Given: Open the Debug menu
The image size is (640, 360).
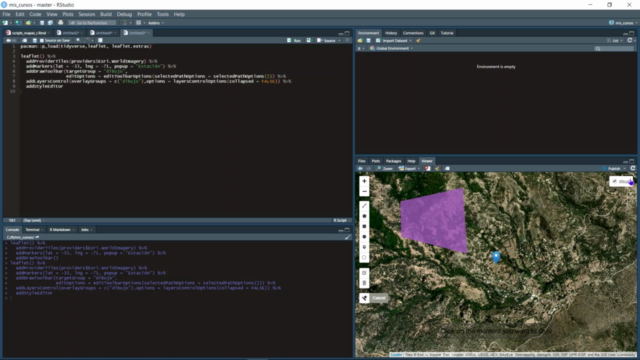Looking at the screenshot, I should [x=124, y=14].
